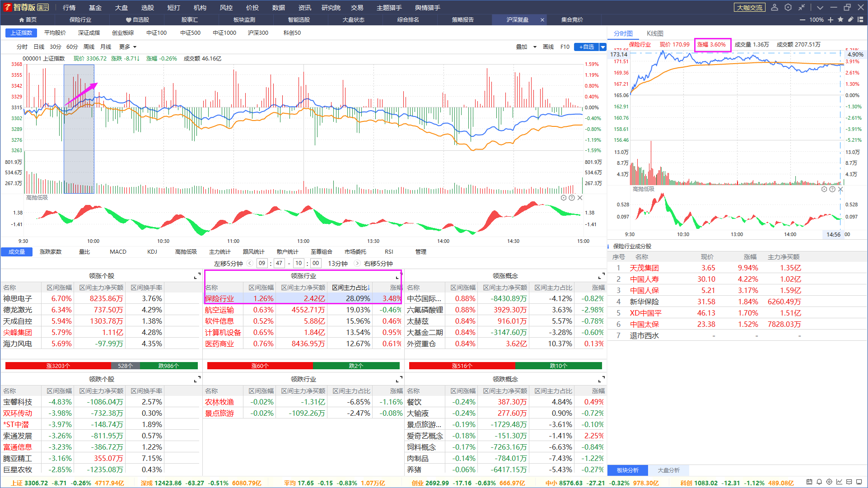The image size is (868, 488).
Task: Open the layout list icon in tab bar
Action: (x=860, y=19)
